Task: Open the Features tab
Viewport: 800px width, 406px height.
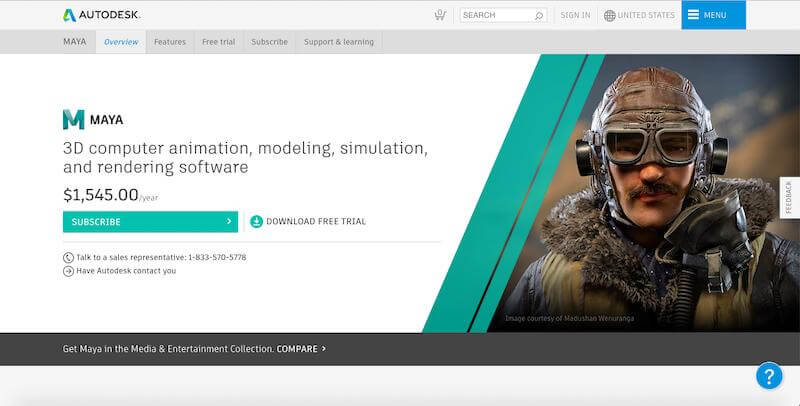Action: 170,42
